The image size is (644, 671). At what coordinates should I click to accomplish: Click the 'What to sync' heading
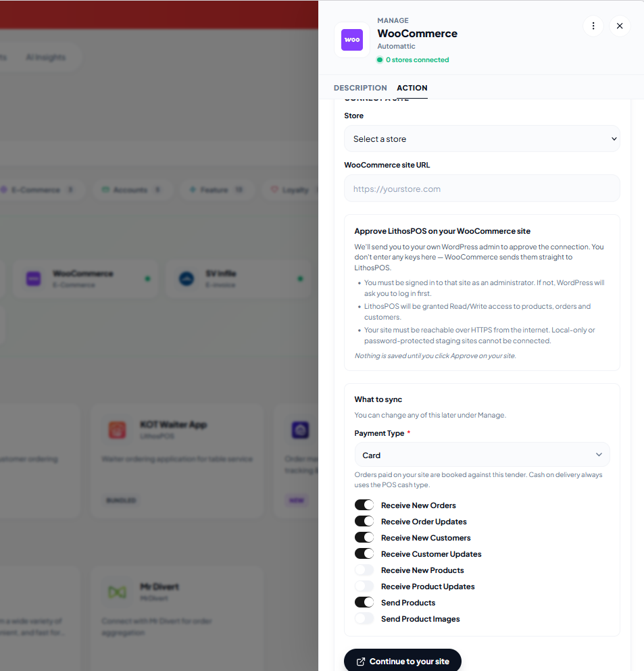[378, 399]
